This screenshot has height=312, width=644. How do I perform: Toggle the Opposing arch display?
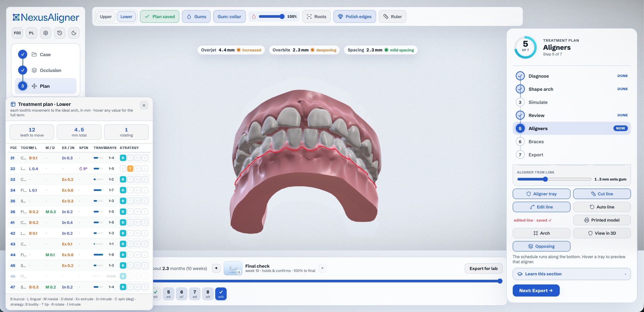[541, 246]
